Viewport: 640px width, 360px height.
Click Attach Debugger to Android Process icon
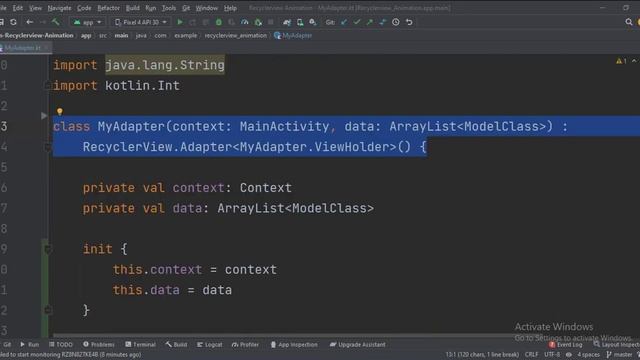(258, 22)
